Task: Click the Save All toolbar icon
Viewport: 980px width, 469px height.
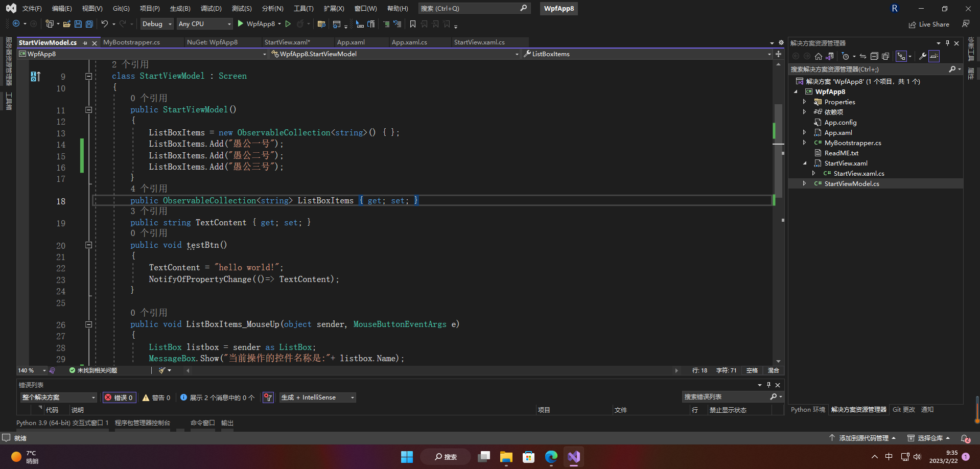Action: tap(89, 24)
